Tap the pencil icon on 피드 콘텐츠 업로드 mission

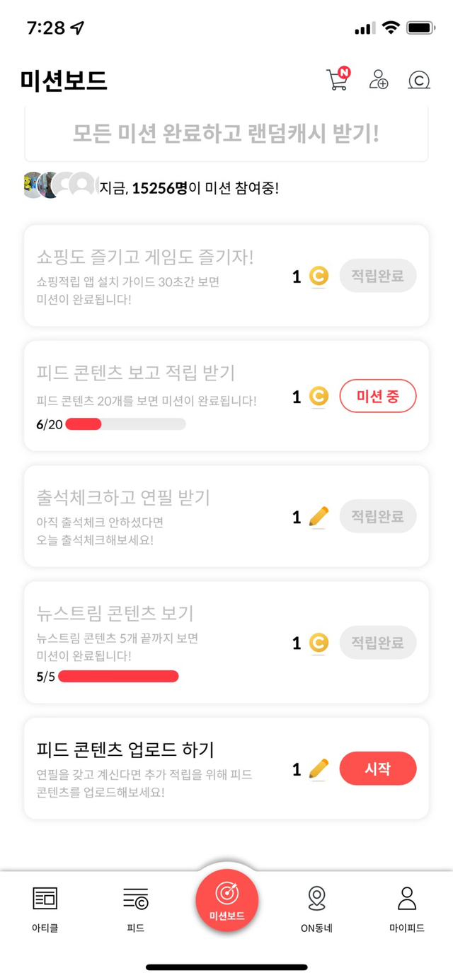click(319, 769)
